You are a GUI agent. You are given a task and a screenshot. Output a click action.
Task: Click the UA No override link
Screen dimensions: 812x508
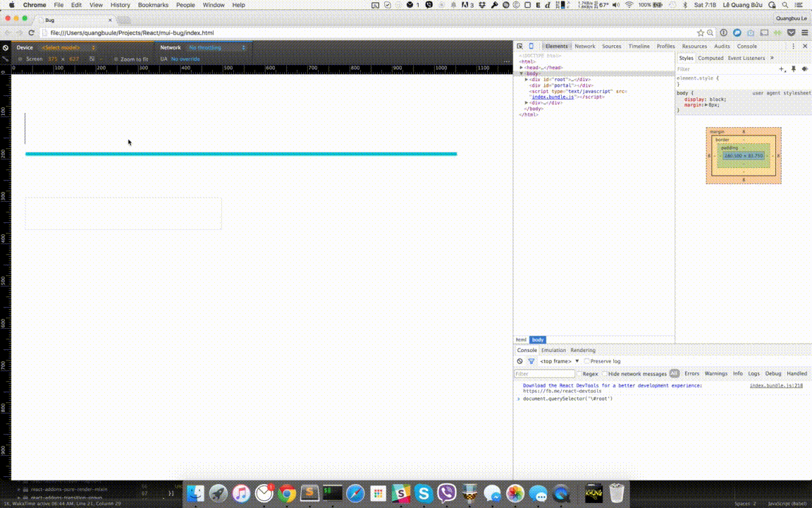point(185,59)
